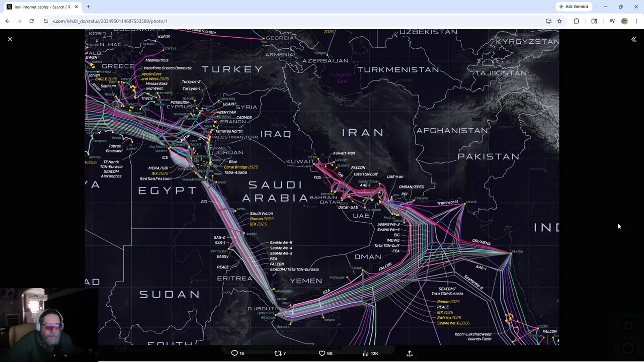
Task: Open Chrome three-dot menu
Action: point(637,21)
